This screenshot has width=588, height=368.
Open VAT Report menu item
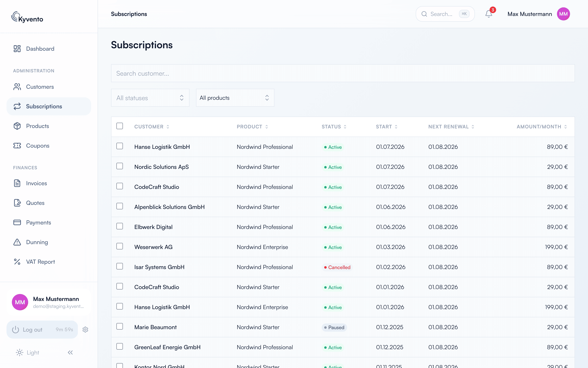pos(49,262)
